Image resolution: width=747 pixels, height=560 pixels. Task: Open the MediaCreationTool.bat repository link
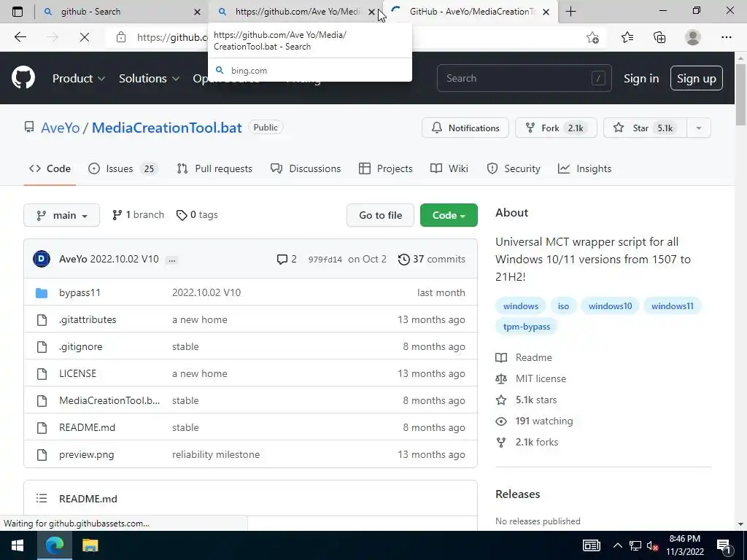tap(167, 128)
